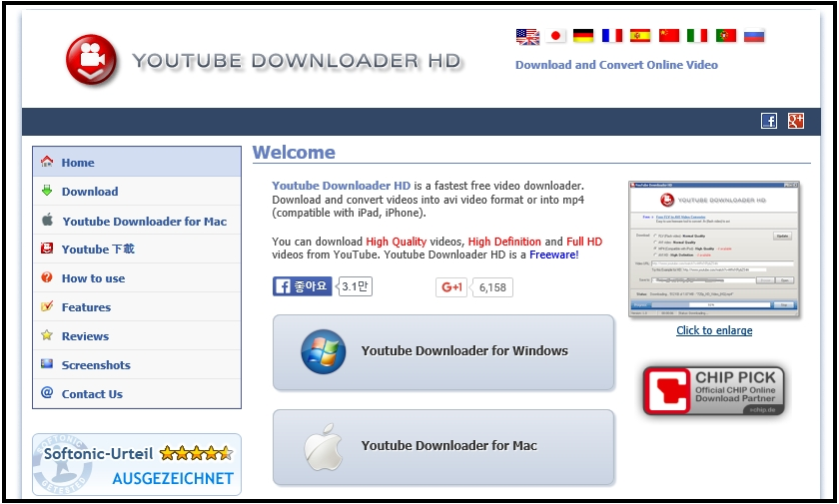Click the white Apple logo in Mac button
The height and width of the screenshot is (504, 839).
[324, 447]
